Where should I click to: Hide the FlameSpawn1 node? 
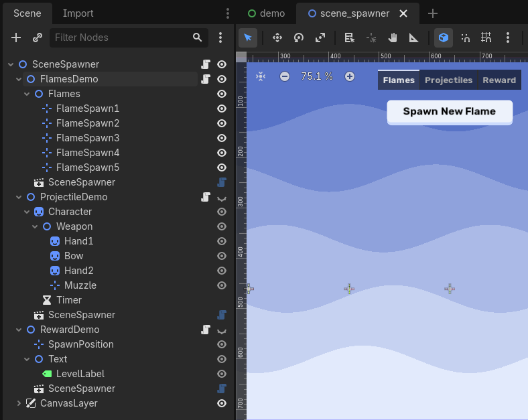pyautogui.click(x=222, y=109)
